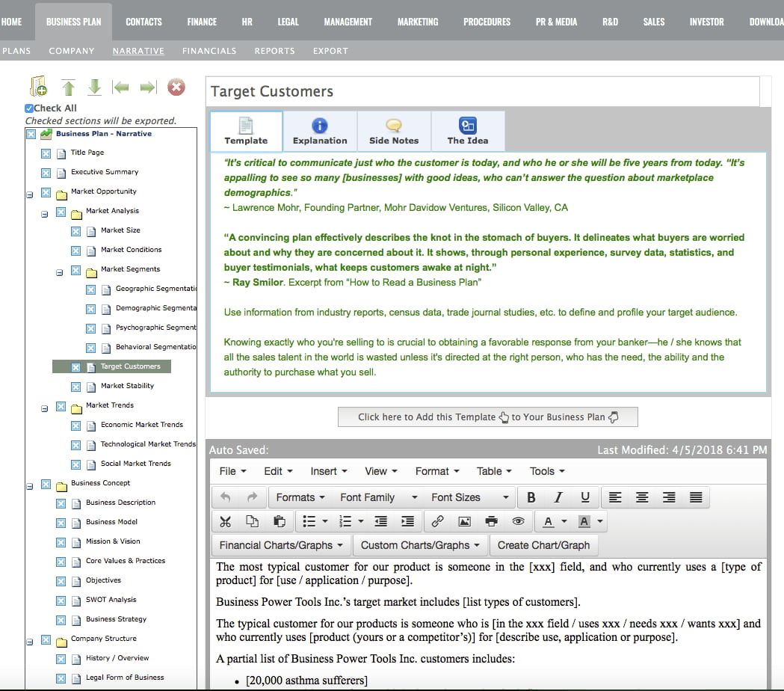The image size is (784, 691).
Task: Move section up with green up arrow
Action: tap(69, 87)
